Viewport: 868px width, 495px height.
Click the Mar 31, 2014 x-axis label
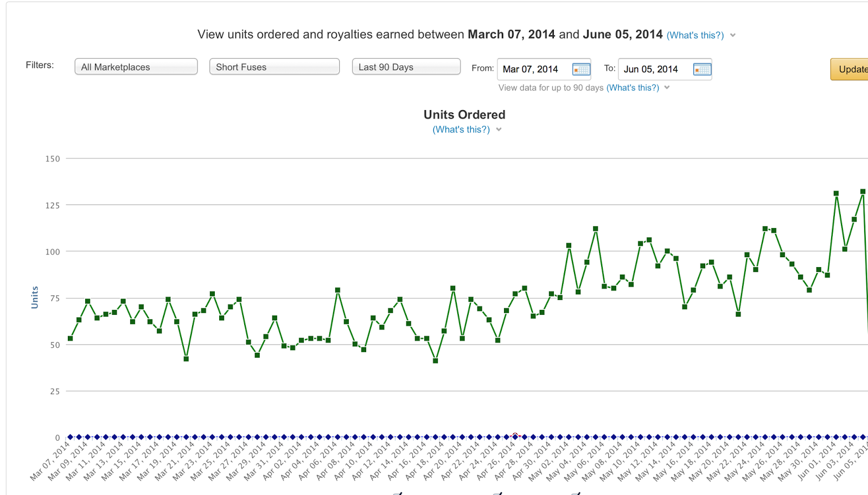point(264,461)
